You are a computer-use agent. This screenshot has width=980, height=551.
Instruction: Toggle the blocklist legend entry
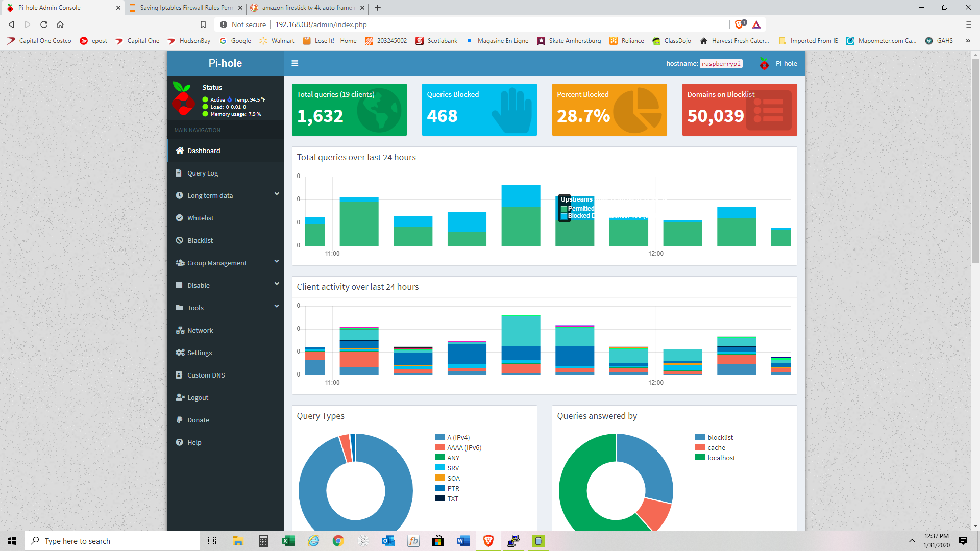point(720,437)
